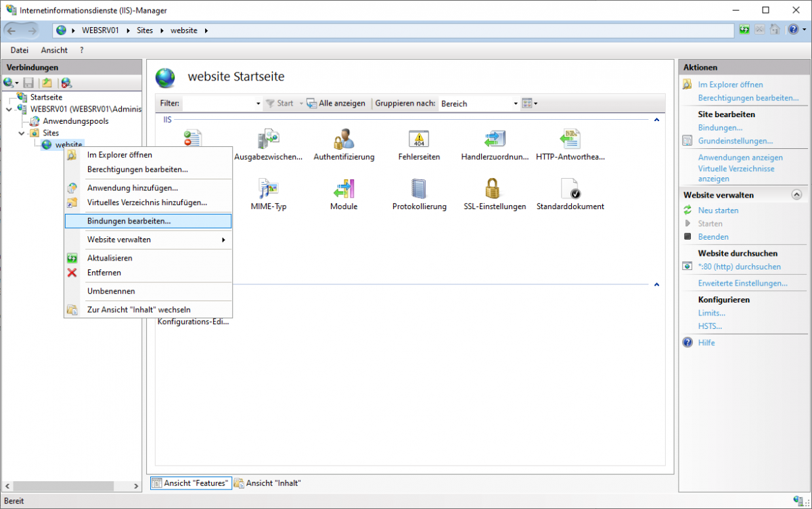The height and width of the screenshot is (509, 812).
Task: Open the SSL-Einstellungen padlock icon
Action: click(494, 189)
